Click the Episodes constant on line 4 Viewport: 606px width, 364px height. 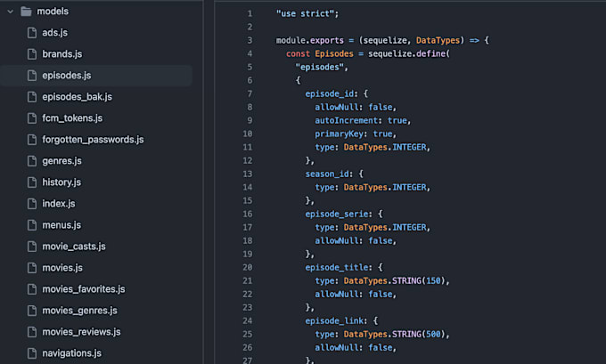pos(334,53)
